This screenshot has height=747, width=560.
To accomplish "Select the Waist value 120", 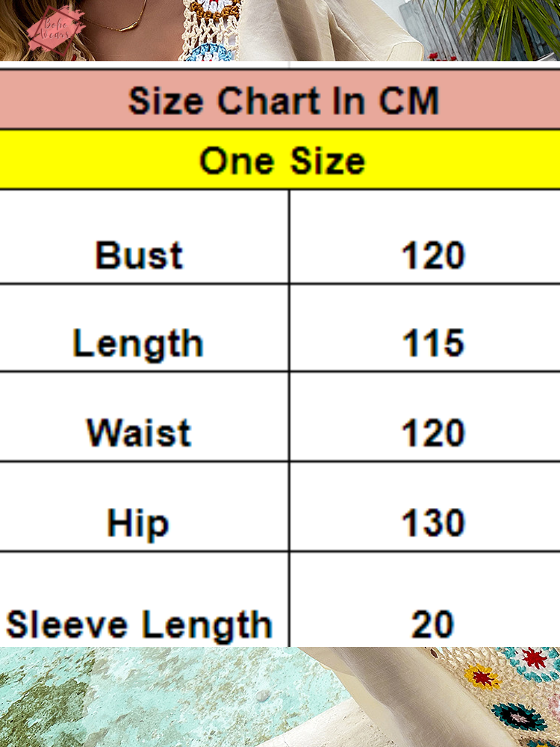I will [433, 433].
